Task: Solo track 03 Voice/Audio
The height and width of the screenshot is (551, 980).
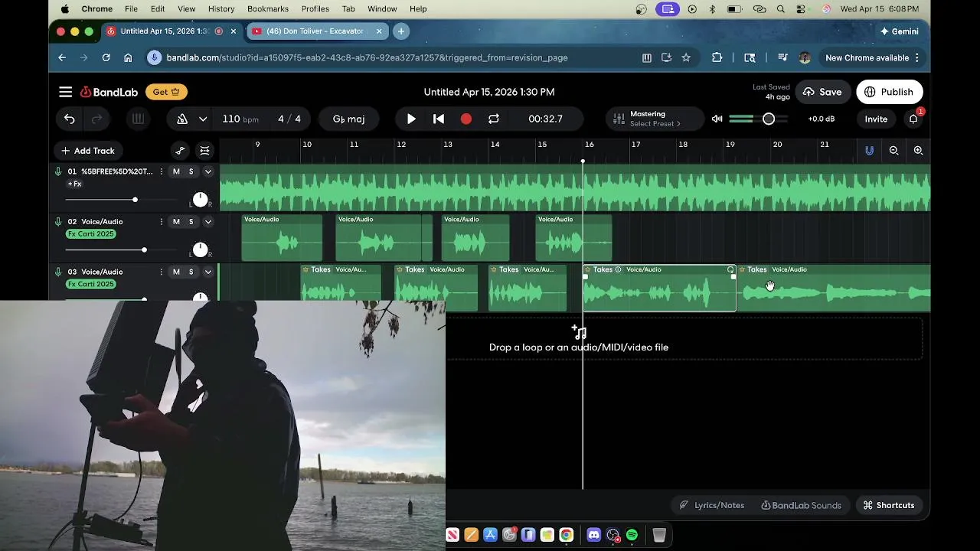Action: click(x=191, y=272)
